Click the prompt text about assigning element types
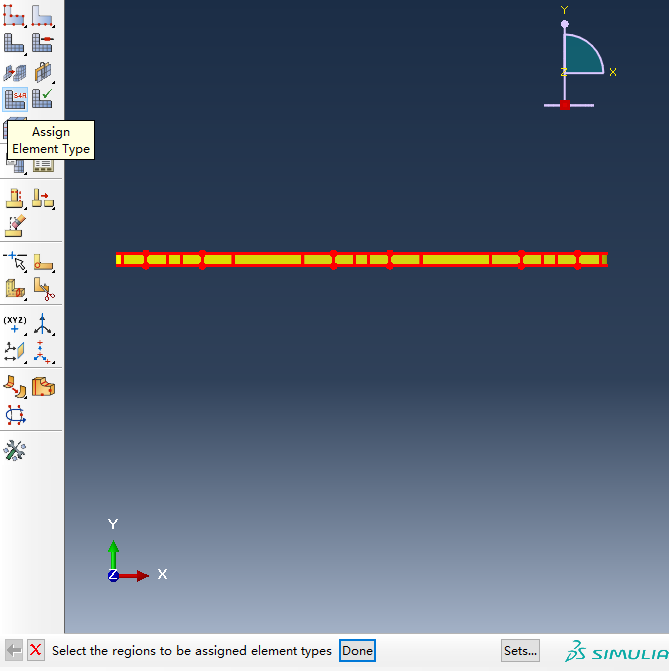669x671 pixels. coord(192,650)
